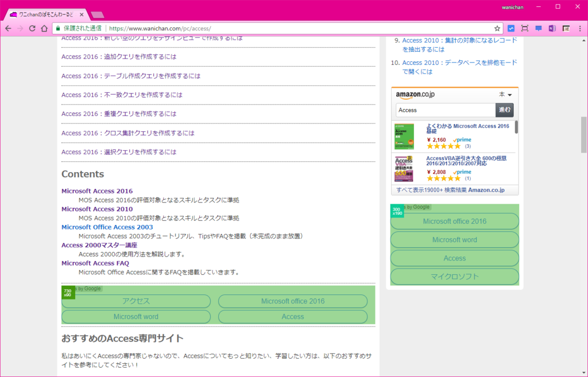Open よくわかる Microsoft Access 2016 基礎 link
588x377 pixels.
coord(467,129)
